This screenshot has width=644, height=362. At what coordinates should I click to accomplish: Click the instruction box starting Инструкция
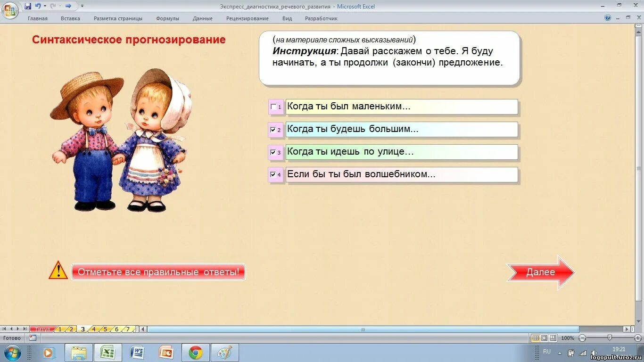tap(389, 58)
